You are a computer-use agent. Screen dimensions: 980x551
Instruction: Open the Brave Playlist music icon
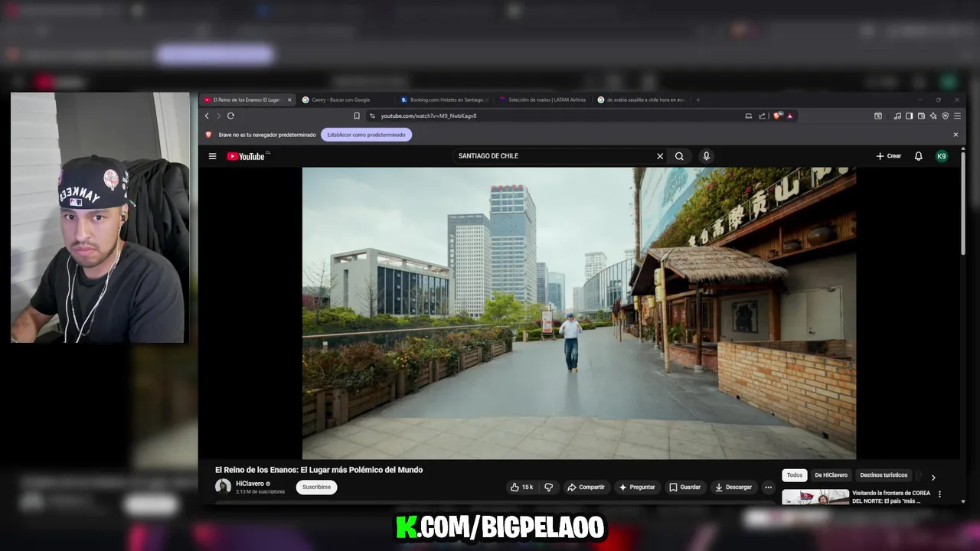897,116
